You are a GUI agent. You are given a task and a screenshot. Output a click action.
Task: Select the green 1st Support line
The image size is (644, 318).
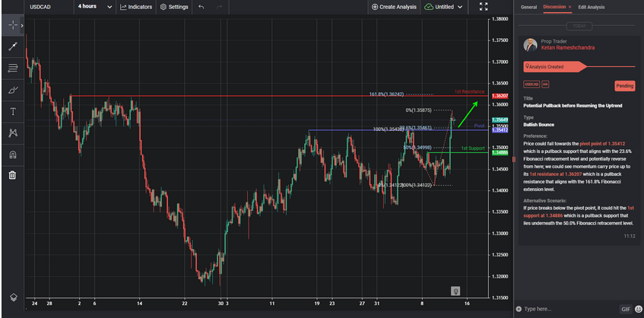pos(458,153)
